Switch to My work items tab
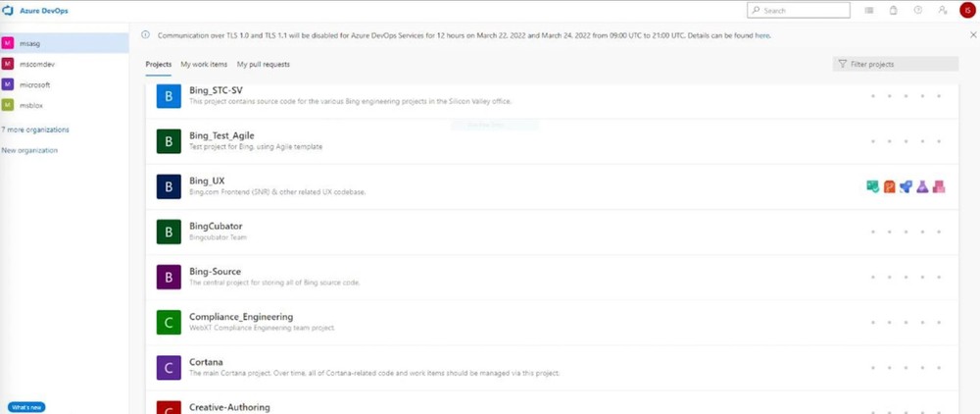 point(204,65)
